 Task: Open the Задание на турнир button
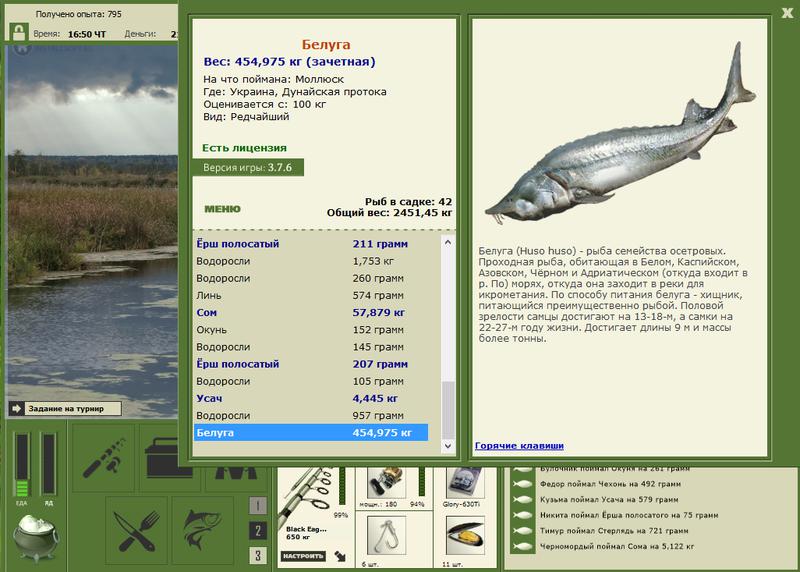(66, 409)
